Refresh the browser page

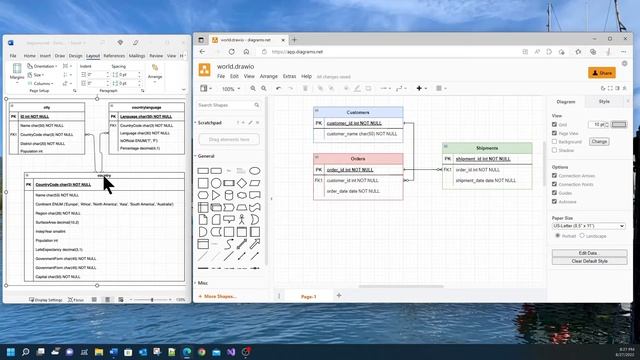click(x=231, y=52)
